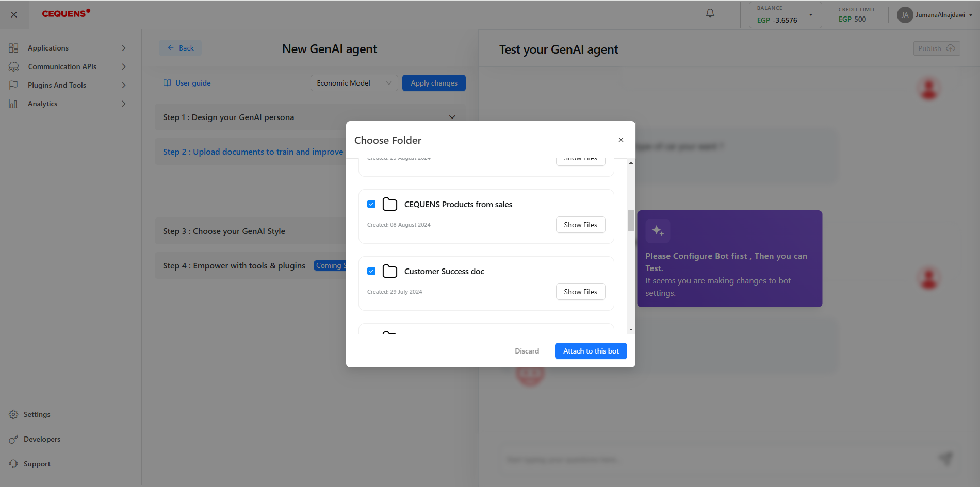980x487 pixels.
Task: Expand Step 4 Empower with tools & plugins
Action: point(251,265)
